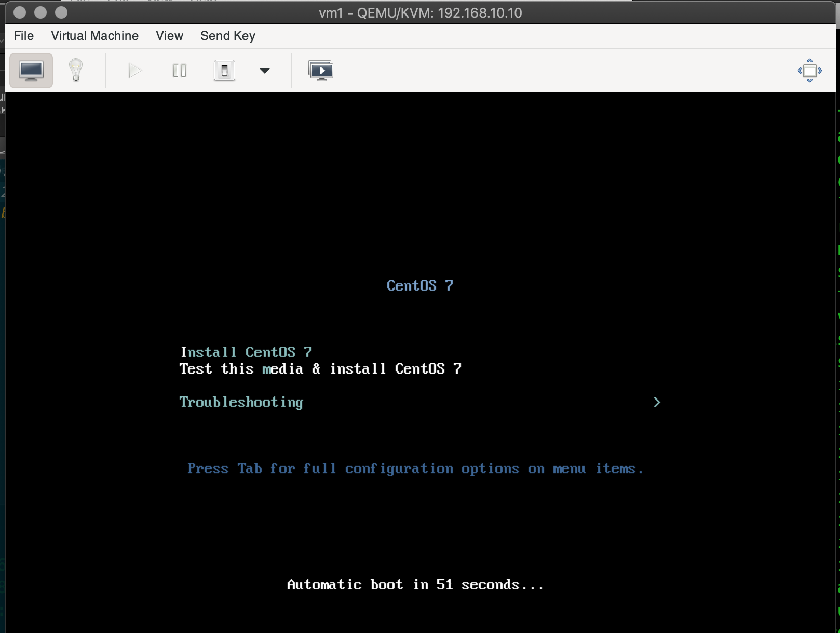This screenshot has width=840, height=633.
Task: Show the graphical console view
Action: pyautogui.click(x=31, y=71)
